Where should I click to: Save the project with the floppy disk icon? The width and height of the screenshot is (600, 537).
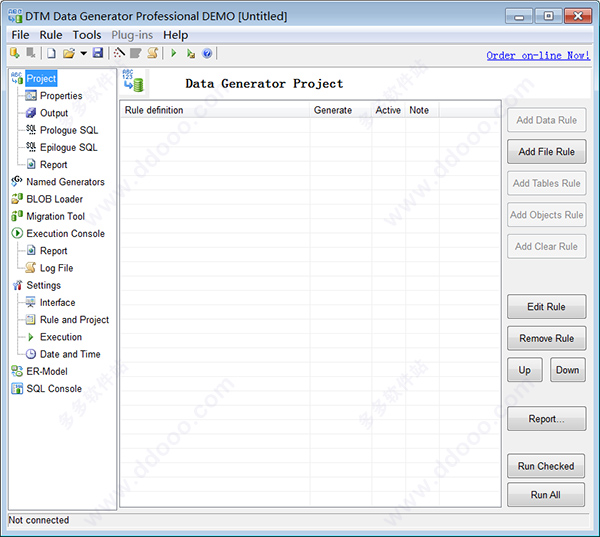coord(98,53)
